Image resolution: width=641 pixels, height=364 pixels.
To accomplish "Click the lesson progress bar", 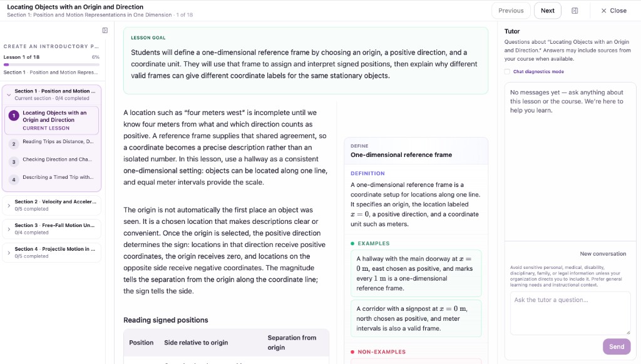I will coord(51,64).
